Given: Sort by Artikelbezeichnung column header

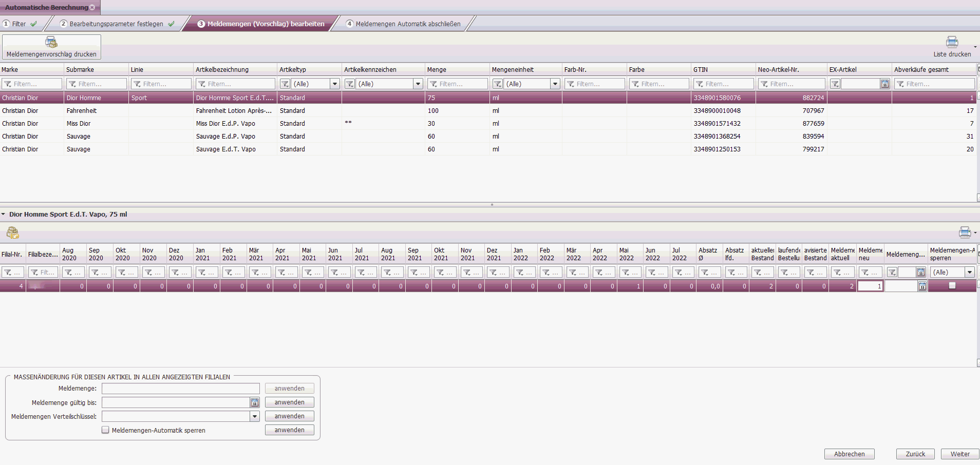Looking at the screenshot, I should click(235, 69).
